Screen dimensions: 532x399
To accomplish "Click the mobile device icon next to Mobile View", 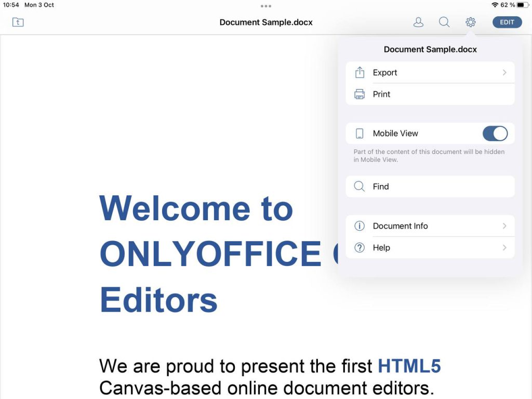I will coord(359,134).
